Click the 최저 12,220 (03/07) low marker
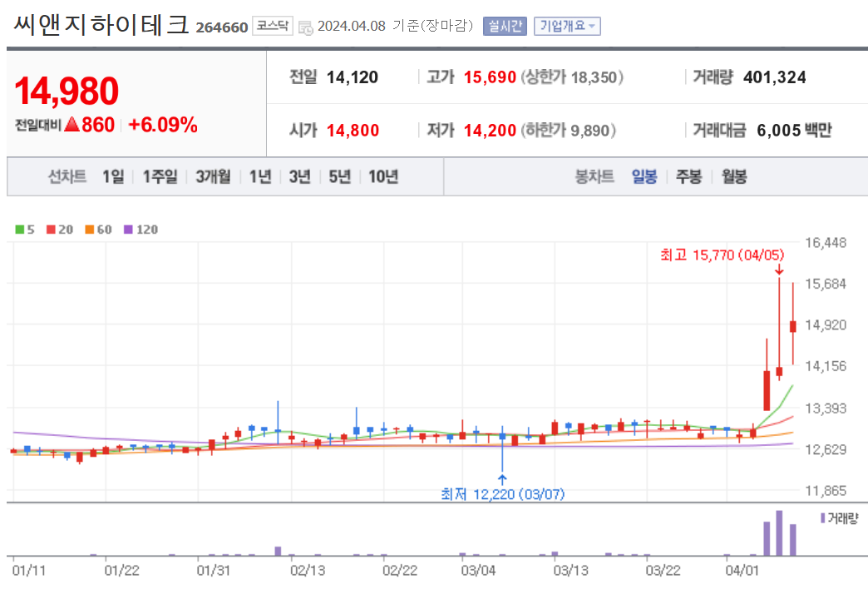This screenshot has width=868, height=594. [x=503, y=493]
